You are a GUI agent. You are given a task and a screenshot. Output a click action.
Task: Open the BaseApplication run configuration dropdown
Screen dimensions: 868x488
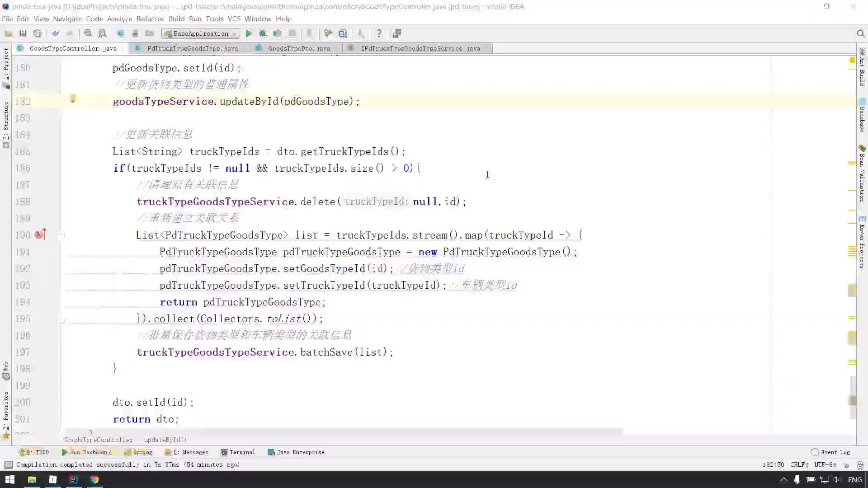201,33
